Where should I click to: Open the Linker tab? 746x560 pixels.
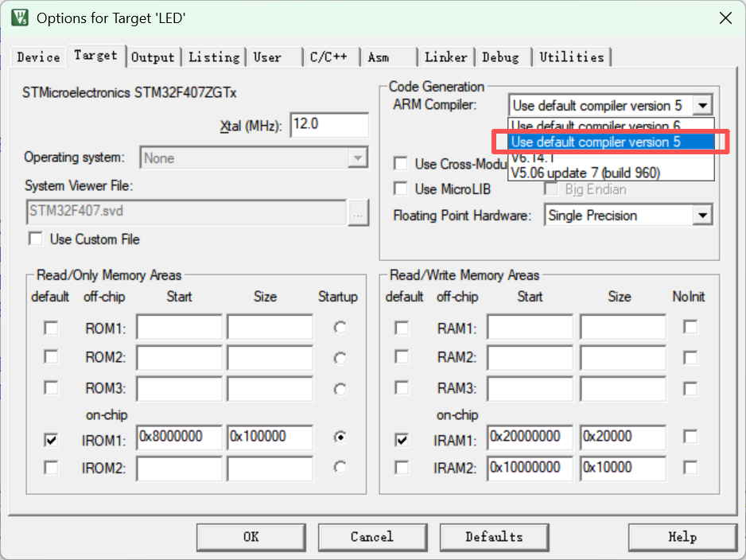point(446,57)
